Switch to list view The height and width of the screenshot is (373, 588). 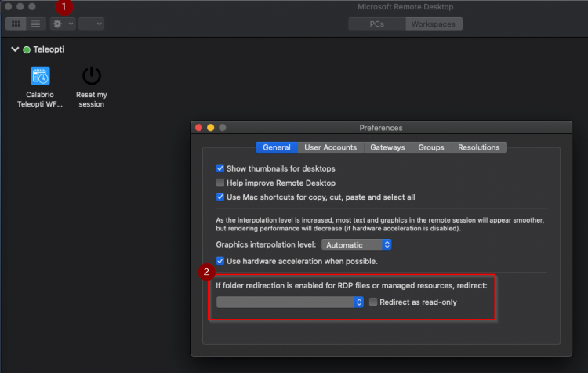coord(35,24)
